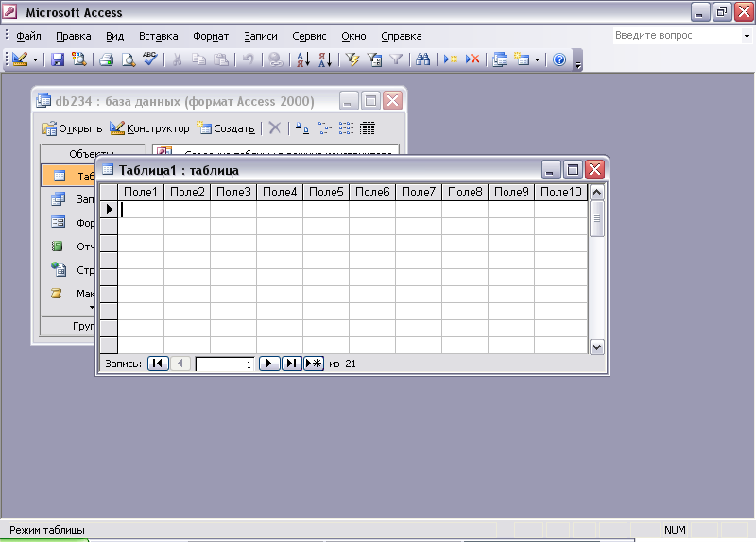Switch db234 window to details table view
756x542 pixels.
coord(368,128)
